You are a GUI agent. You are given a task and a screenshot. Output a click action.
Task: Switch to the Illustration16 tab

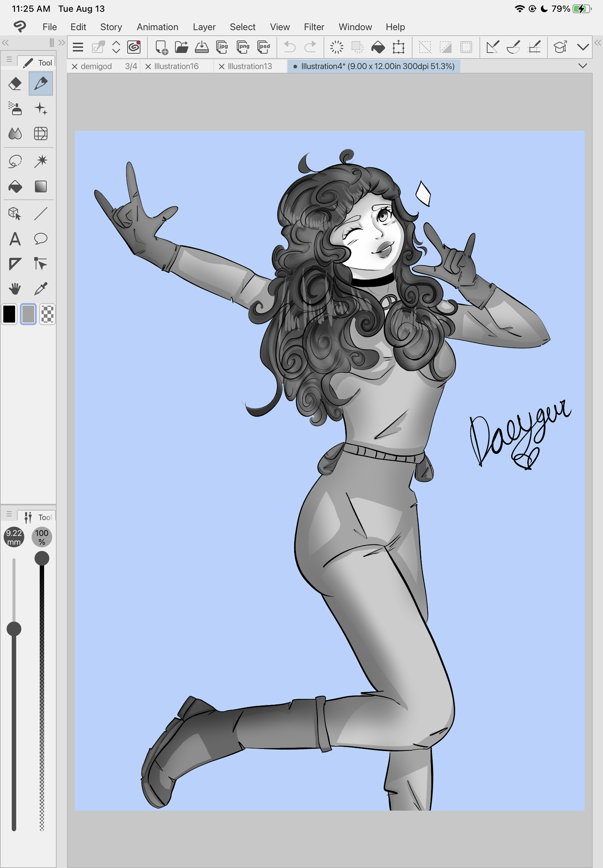(176, 67)
